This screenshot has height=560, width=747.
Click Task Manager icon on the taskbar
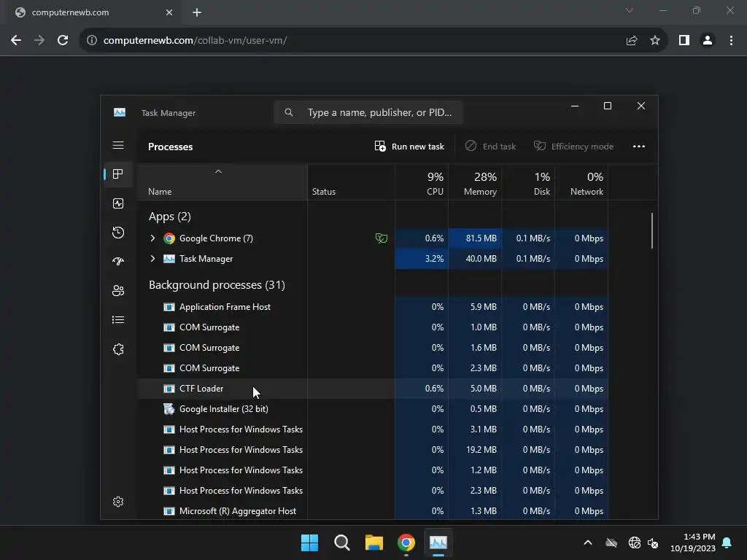point(438,542)
